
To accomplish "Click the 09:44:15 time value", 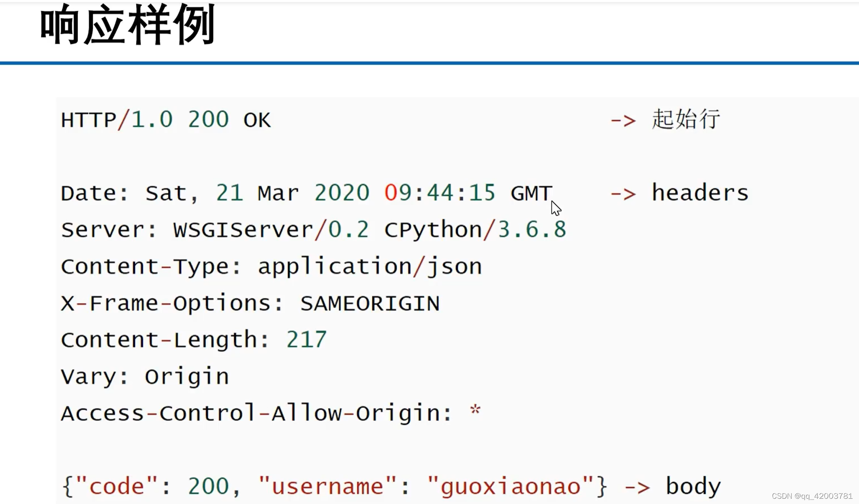I will coord(440,193).
